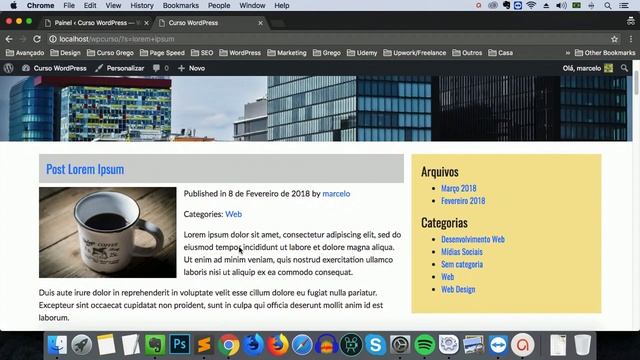
Task: Launch Sublime Text from the dock
Action: [x=204, y=345]
